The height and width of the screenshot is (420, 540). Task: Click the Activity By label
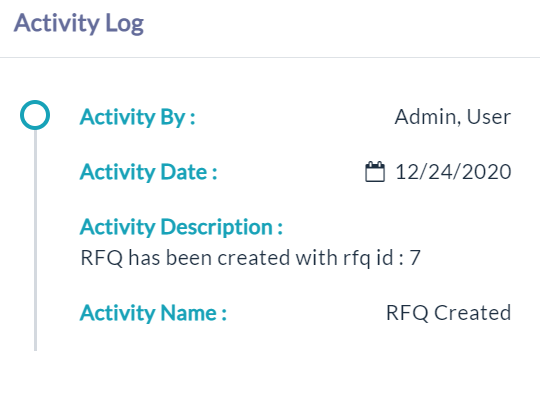point(137,117)
